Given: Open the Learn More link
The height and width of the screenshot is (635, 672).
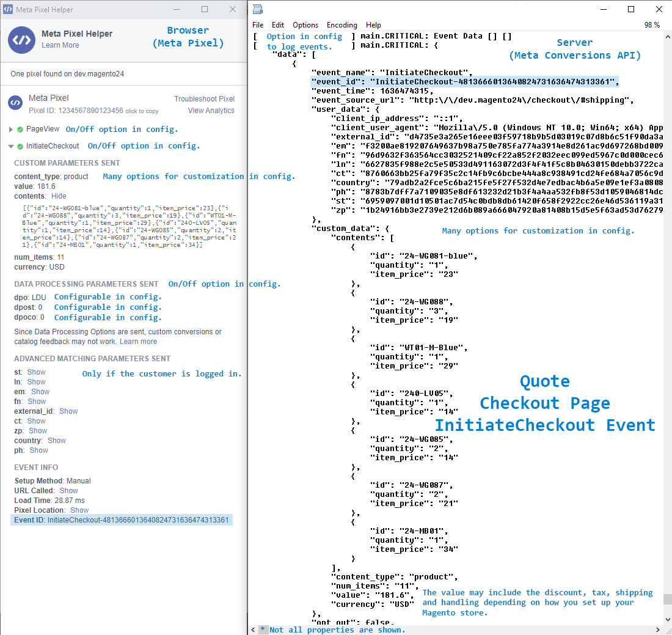Looking at the screenshot, I should [60, 45].
